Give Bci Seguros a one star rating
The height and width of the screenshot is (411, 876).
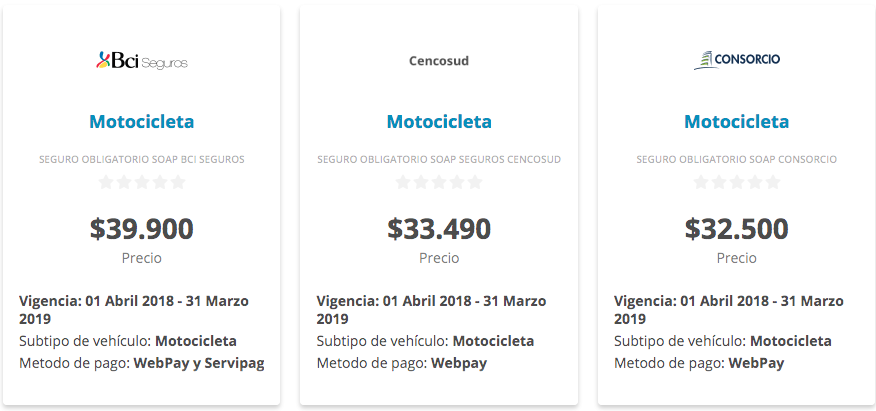(x=106, y=182)
